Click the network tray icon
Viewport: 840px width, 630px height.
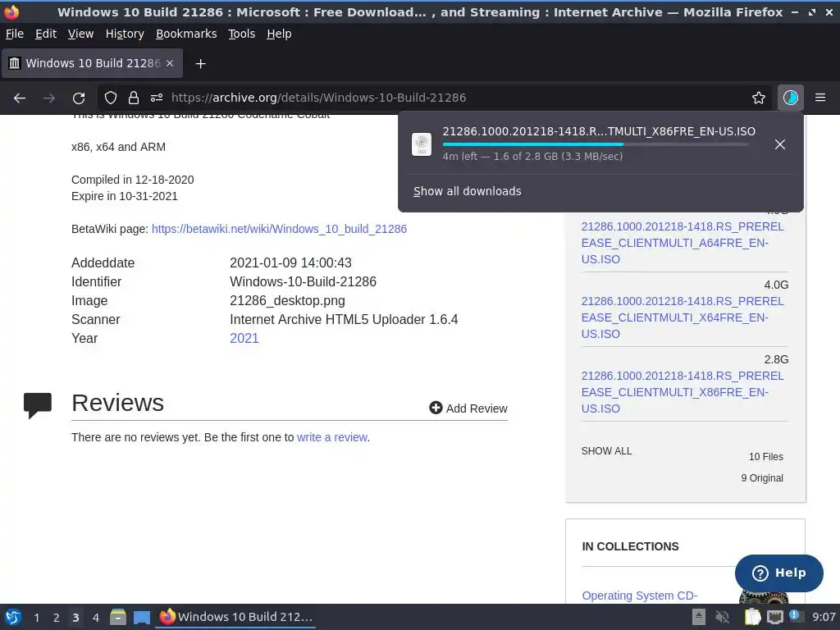pyautogui.click(x=774, y=617)
